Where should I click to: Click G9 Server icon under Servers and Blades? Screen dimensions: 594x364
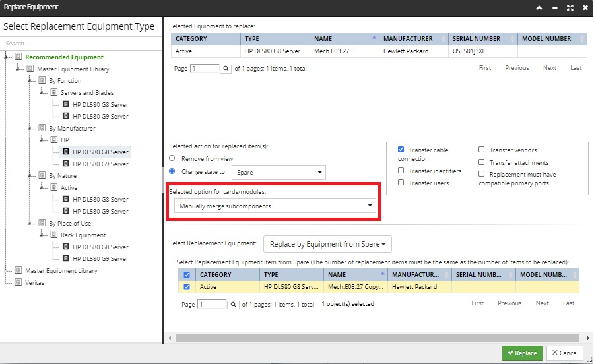[66, 116]
